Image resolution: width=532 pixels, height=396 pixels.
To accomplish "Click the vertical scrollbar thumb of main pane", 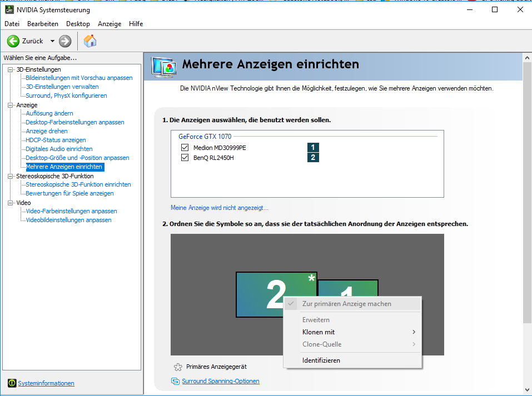I will 527,193.
